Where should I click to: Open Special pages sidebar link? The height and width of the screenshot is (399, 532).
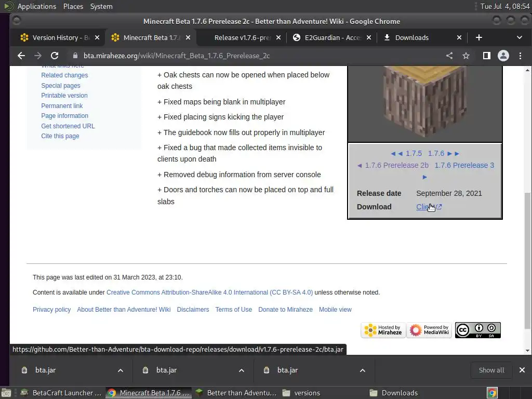pyautogui.click(x=61, y=86)
